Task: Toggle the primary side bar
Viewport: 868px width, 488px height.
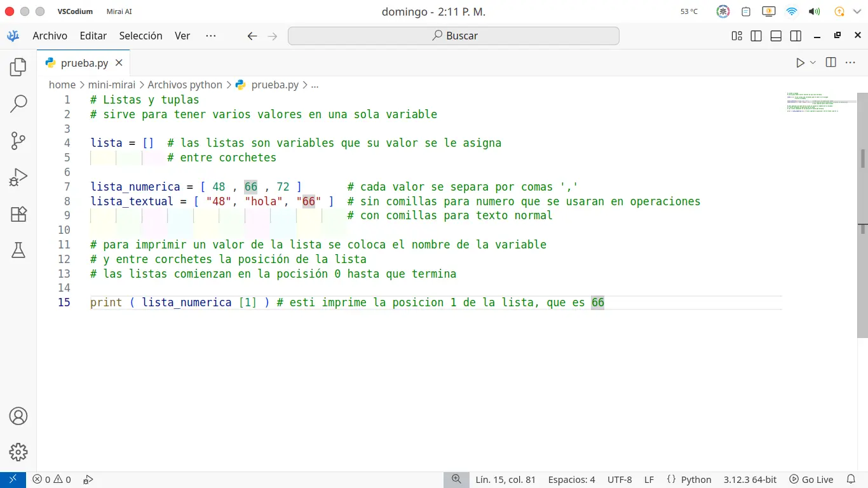Action: [756, 36]
